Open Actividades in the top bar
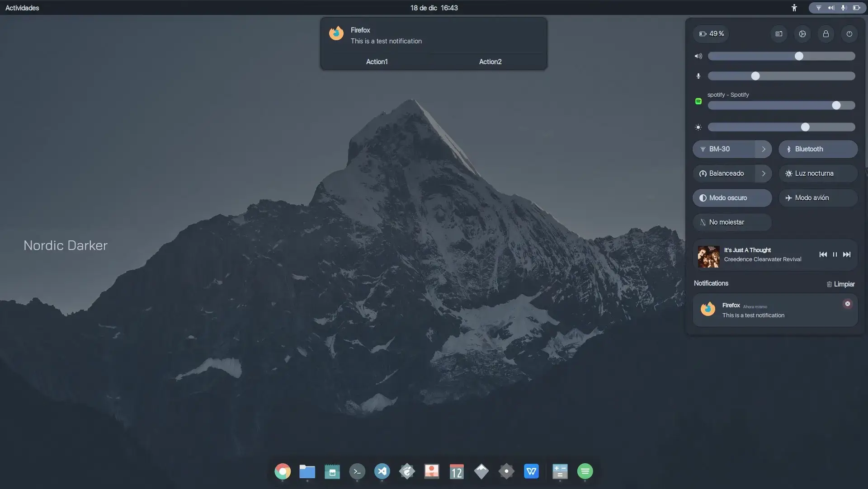The height and width of the screenshot is (489, 868). point(21,8)
